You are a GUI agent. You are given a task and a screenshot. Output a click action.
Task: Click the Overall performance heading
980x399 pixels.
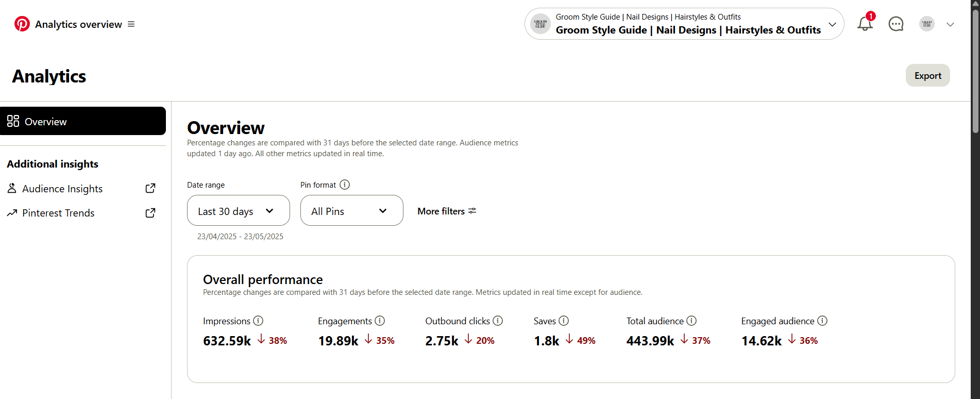coord(263,279)
